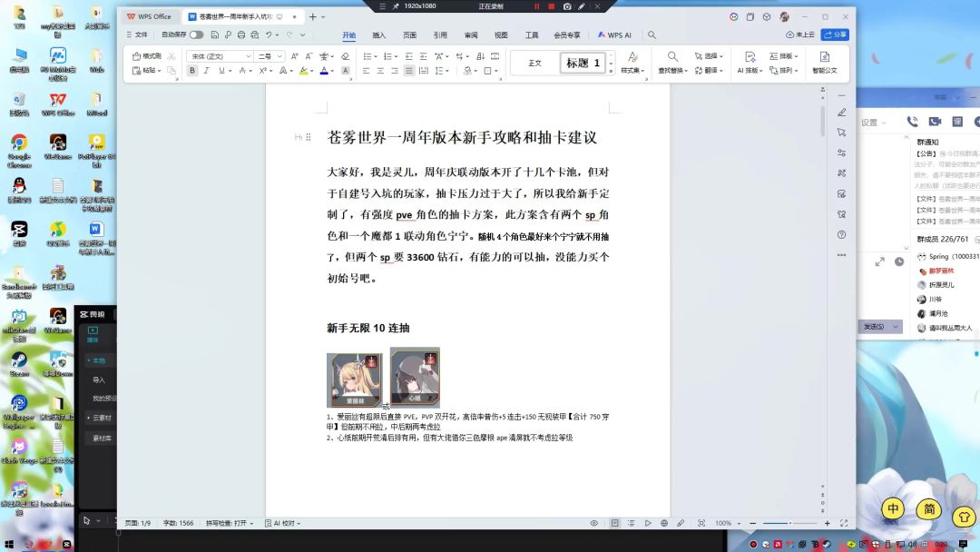Open the Smart Document (智能公文) tool
The width and height of the screenshot is (980, 552).
coord(825,63)
